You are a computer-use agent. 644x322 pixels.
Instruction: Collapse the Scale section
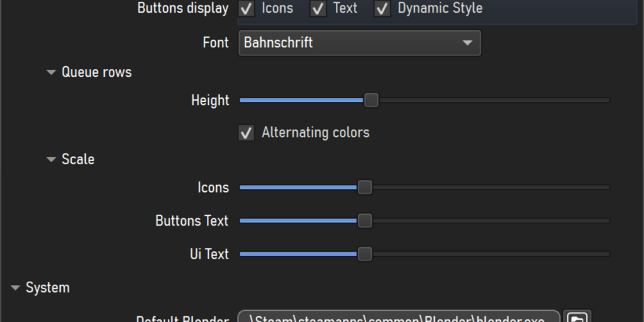click(51, 159)
